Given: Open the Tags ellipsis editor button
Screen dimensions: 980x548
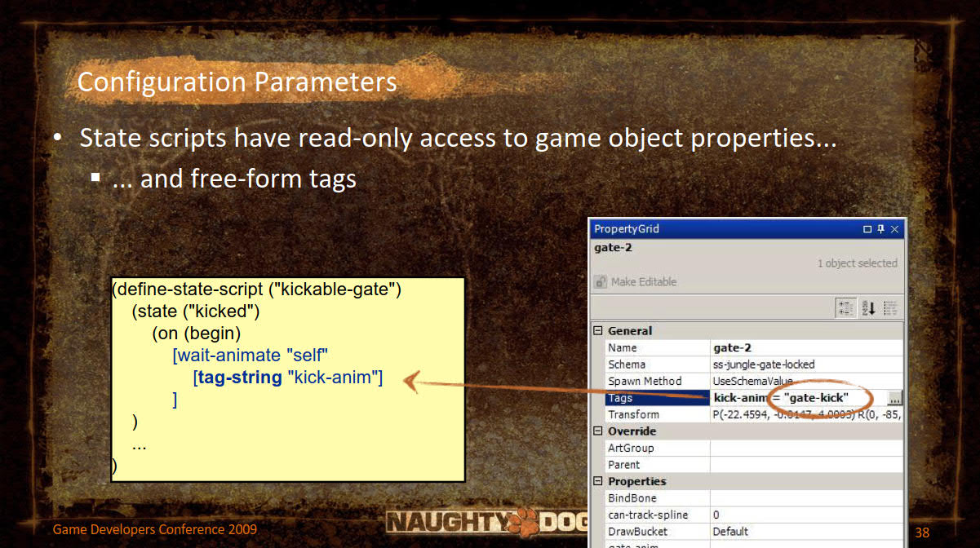Looking at the screenshot, I should click(895, 398).
